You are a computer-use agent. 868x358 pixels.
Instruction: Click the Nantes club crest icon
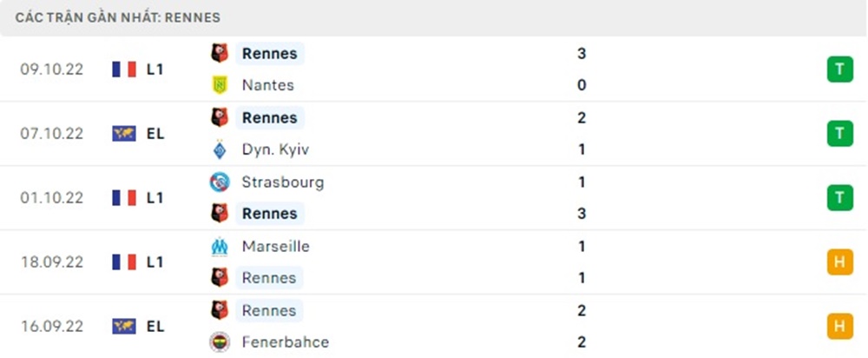pyautogui.click(x=220, y=85)
